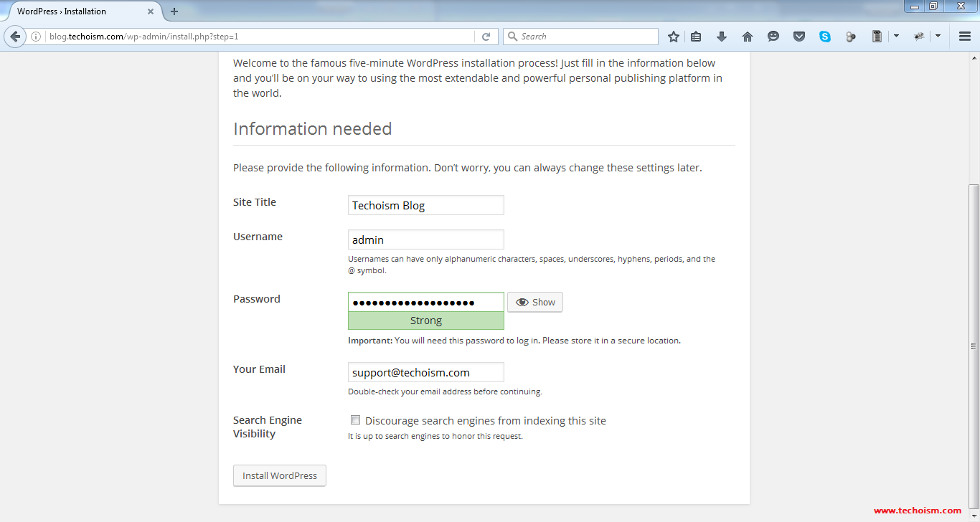
Task: Open the site information icon in address bar
Action: pos(36,37)
